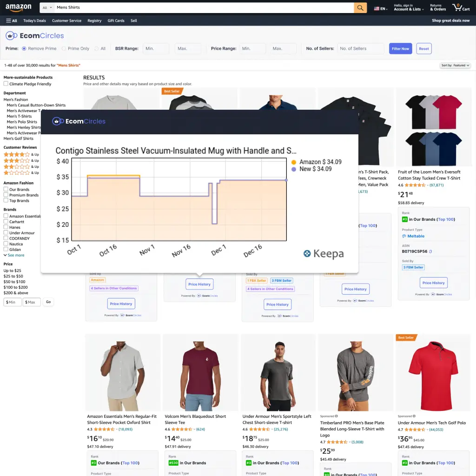Click the Keepa logo in chart
The width and height of the screenshot is (476, 476).
(x=324, y=253)
